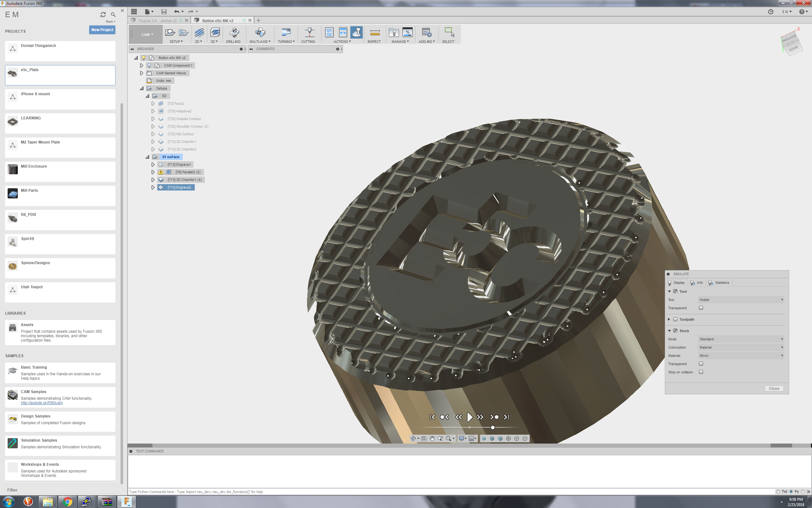812x508 pixels.
Task: Open the Actions menu
Action: 342,42
